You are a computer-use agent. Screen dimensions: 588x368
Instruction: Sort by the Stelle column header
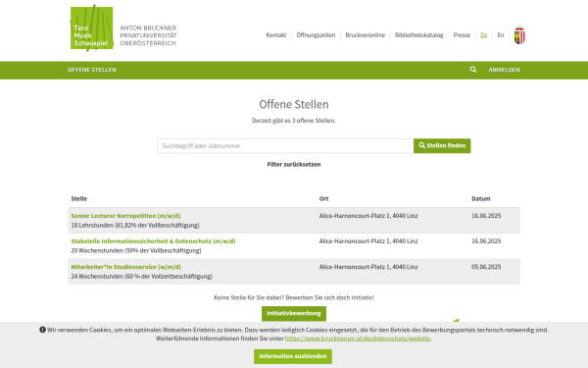pyautogui.click(x=79, y=198)
